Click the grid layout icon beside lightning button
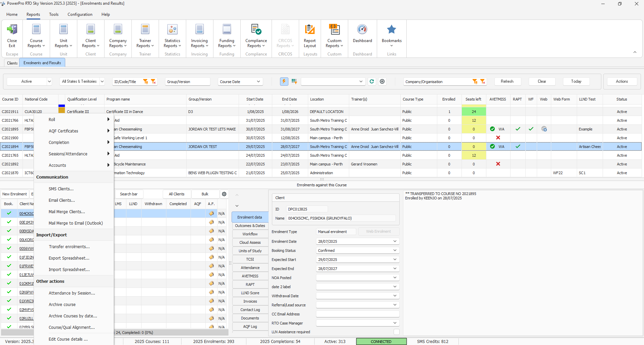 tap(294, 81)
